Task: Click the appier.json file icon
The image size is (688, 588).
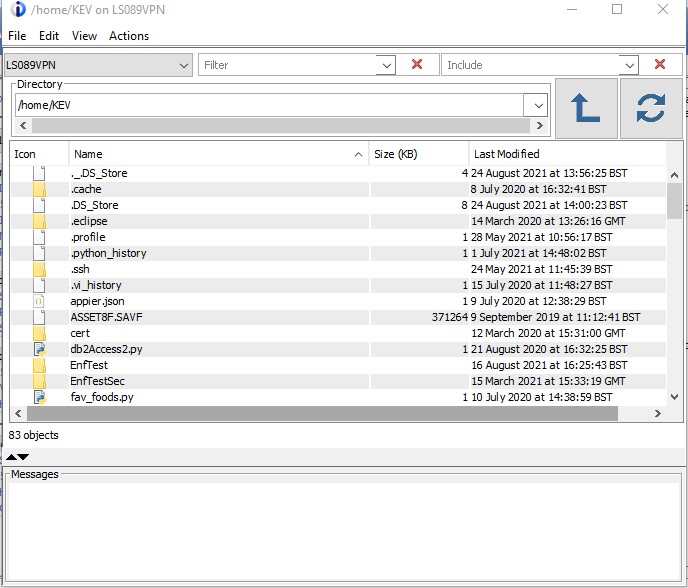Action: [39, 301]
